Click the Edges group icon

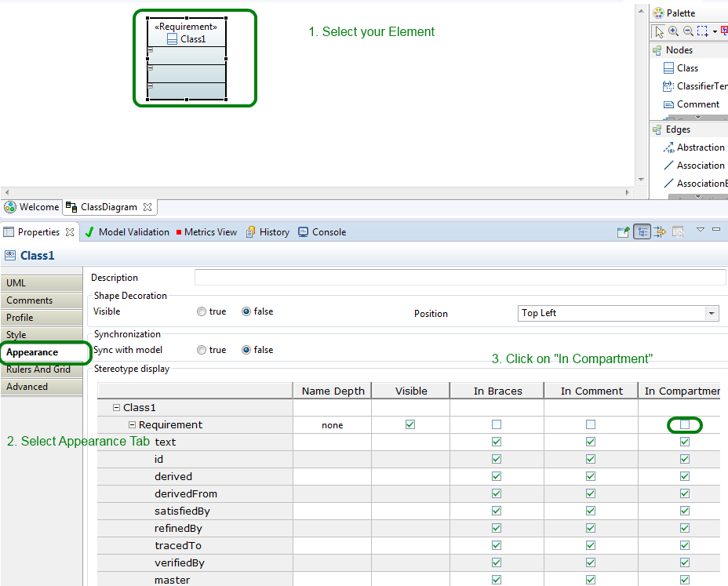pos(657,129)
